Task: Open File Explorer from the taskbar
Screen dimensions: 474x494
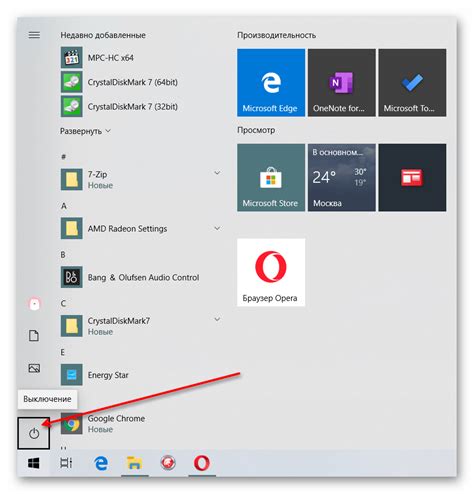Action: pos(134,463)
